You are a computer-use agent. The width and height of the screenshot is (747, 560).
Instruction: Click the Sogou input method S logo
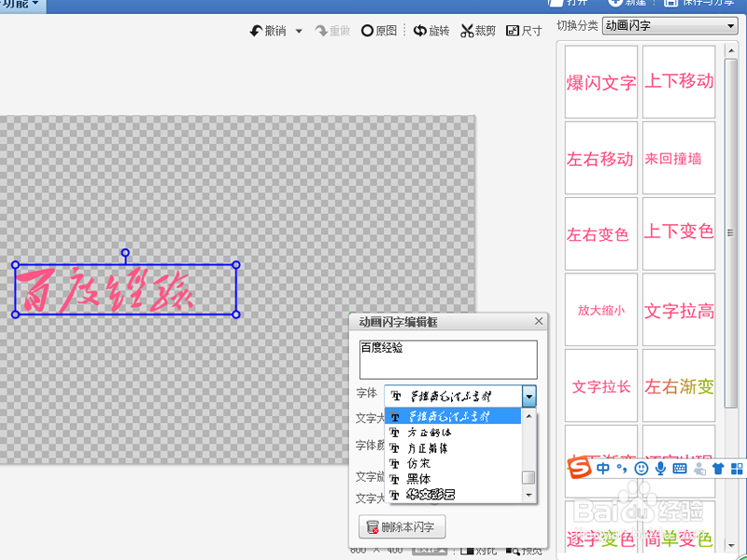(x=579, y=469)
